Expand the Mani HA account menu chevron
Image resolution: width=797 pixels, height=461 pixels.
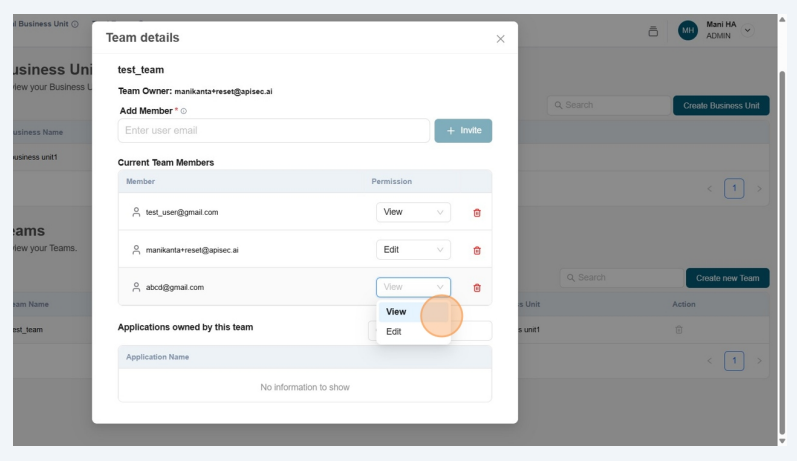coord(748,30)
